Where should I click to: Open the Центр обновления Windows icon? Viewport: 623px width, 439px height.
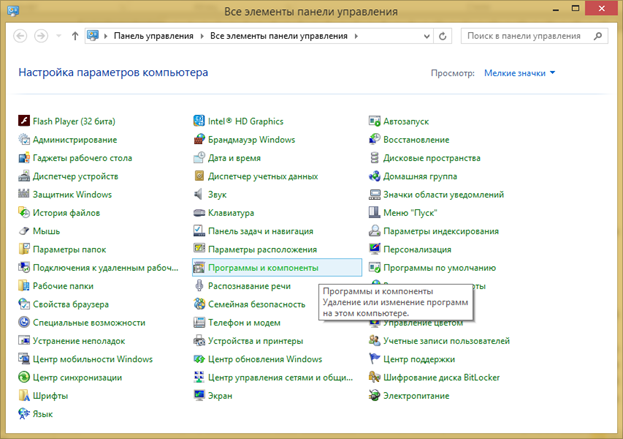point(199,358)
